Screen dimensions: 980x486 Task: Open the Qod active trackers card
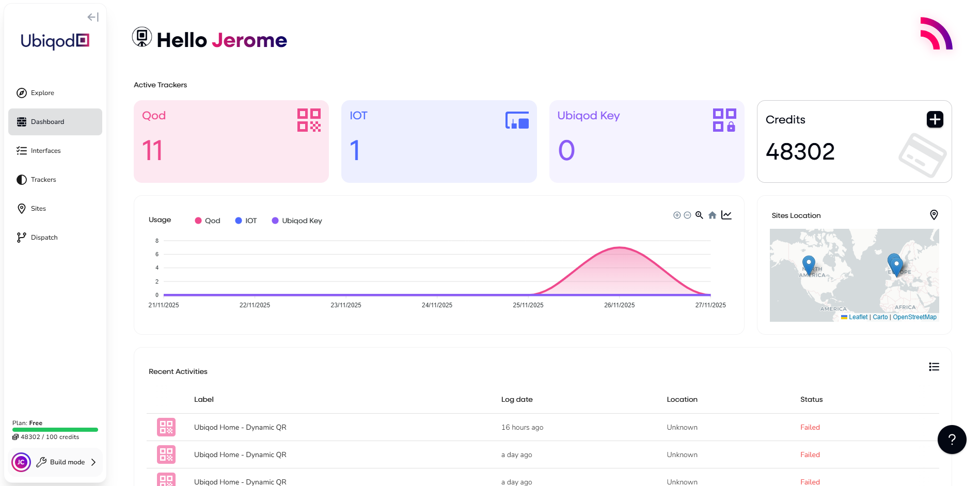click(231, 142)
